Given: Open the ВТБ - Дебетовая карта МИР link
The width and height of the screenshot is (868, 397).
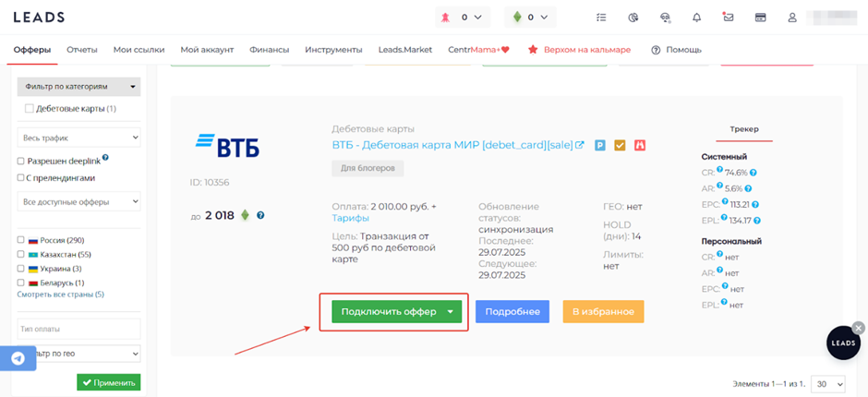Looking at the screenshot, I should 452,145.
